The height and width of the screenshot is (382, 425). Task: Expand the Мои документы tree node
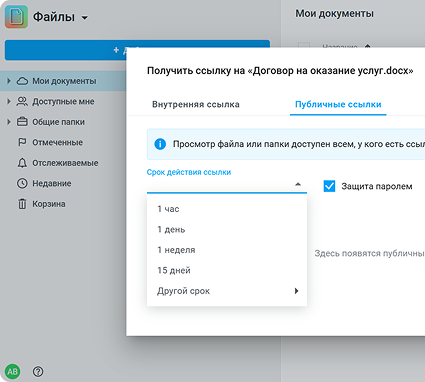[x=9, y=81]
